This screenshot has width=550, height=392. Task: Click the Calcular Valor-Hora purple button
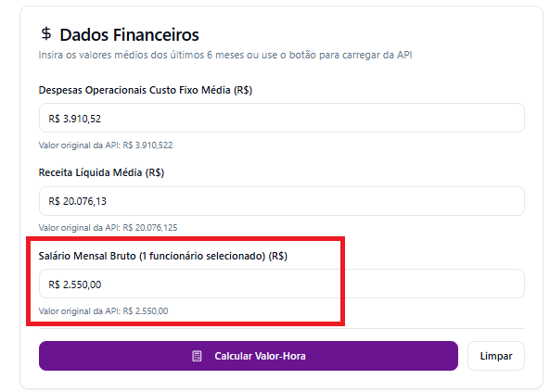tap(249, 356)
